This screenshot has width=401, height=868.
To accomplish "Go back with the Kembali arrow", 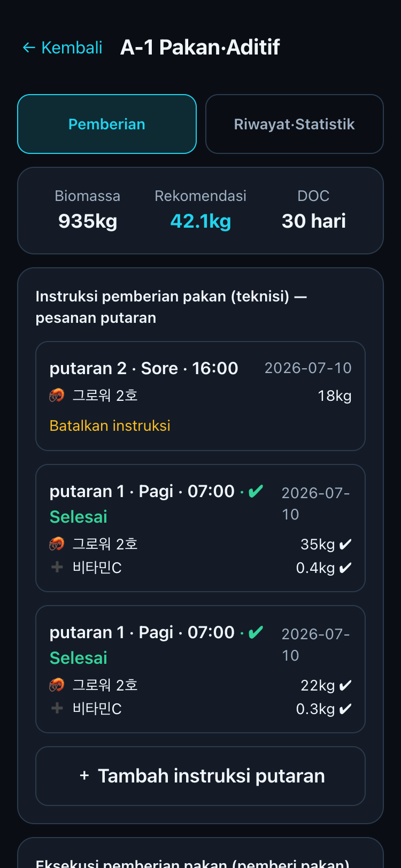I will click(28, 48).
